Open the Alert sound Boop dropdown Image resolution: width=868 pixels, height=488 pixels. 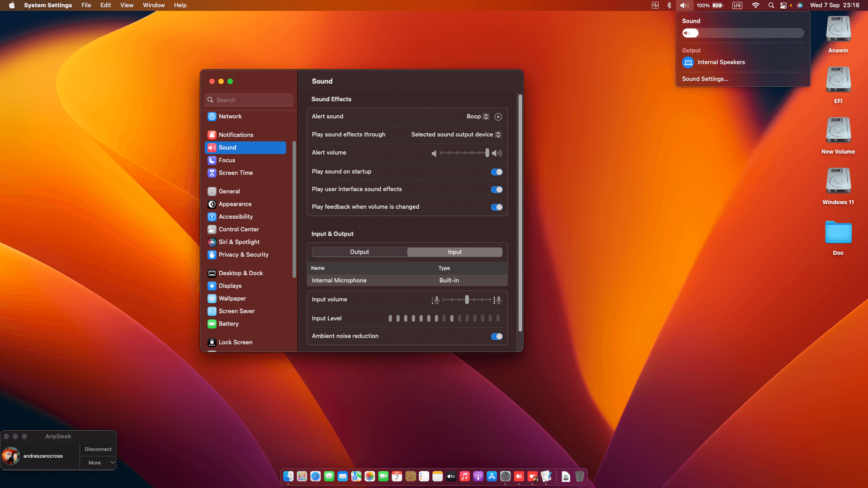point(477,117)
